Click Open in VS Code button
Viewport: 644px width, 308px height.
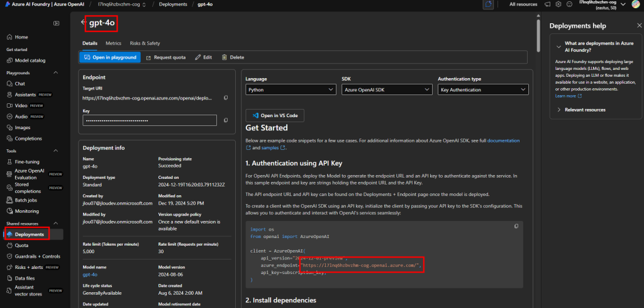275,115
